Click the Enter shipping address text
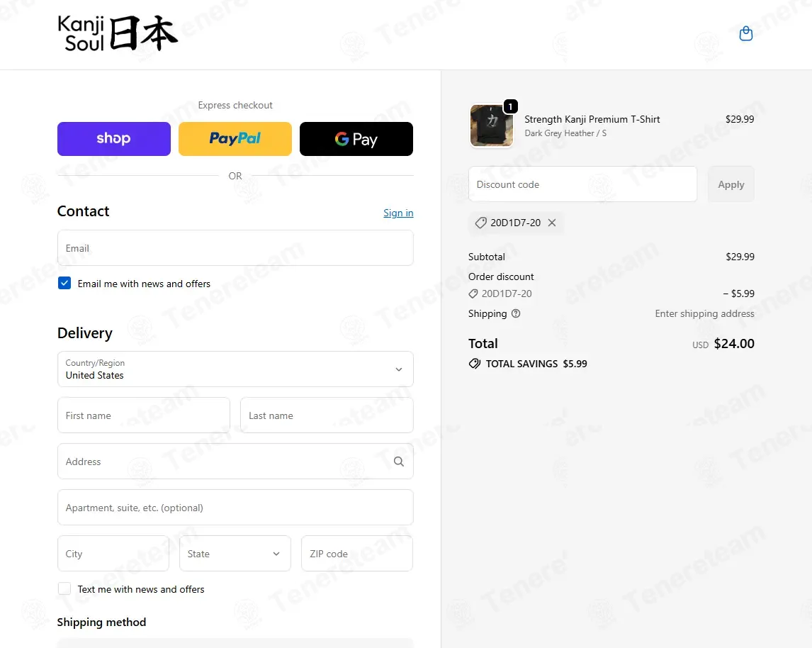The image size is (812, 648). 704,313
